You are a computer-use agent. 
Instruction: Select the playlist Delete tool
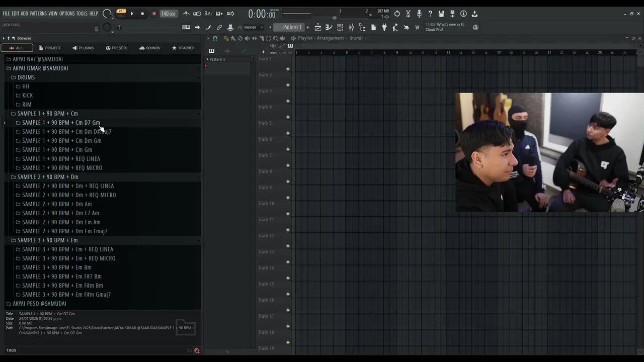240,38
